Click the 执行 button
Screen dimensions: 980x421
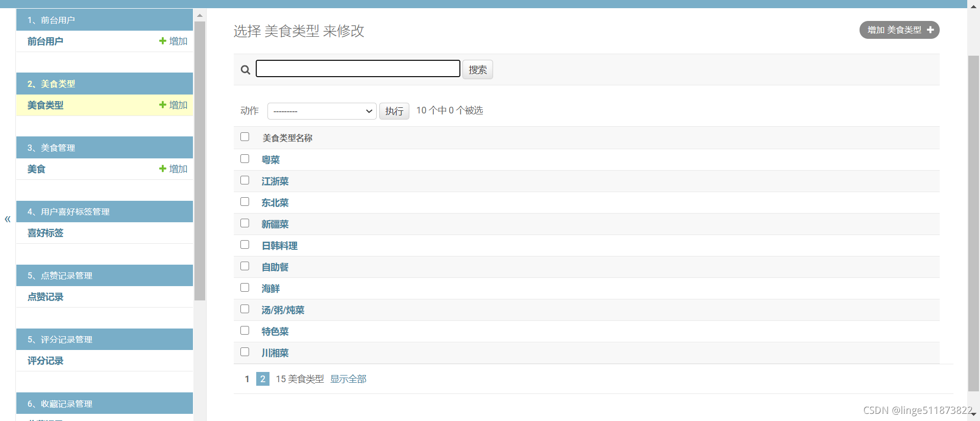(394, 111)
